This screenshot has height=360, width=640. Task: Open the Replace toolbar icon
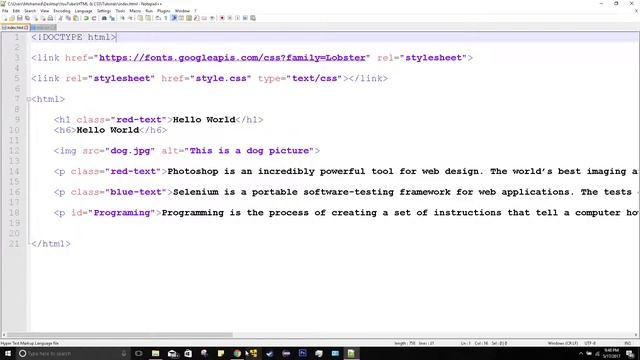pyautogui.click(x=112, y=18)
